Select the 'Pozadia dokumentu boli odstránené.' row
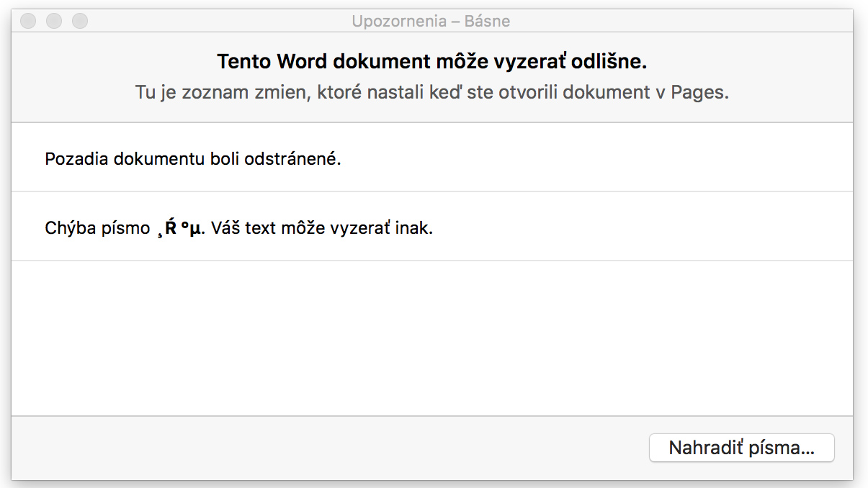868x488 pixels. pyautogui.click(x=432, y=158)
